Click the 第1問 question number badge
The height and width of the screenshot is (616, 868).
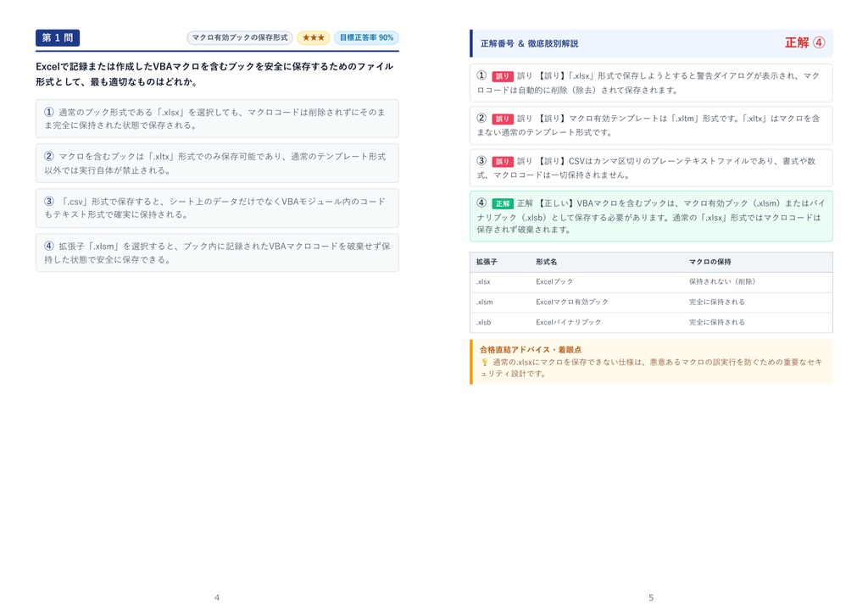point(58,37)
